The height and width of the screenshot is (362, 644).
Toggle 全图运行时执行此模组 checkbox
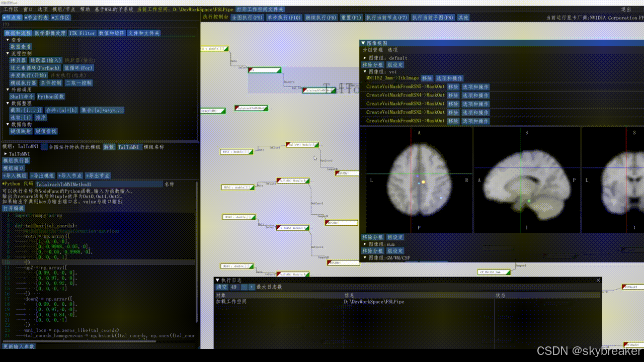tap(44, 147)
